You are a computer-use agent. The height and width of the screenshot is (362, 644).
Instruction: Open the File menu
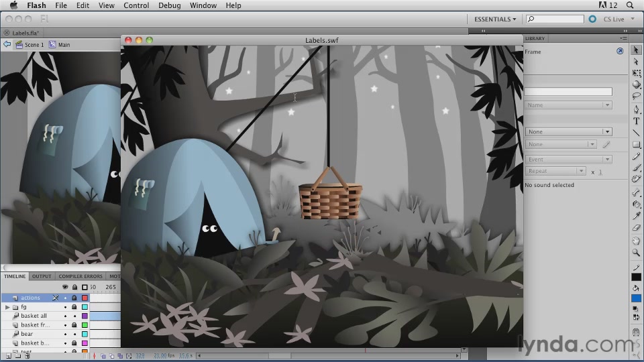61,5
